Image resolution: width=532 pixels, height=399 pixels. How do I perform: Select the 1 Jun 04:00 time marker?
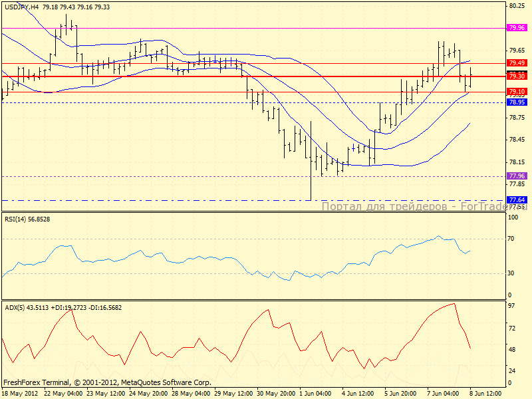[317, 394]
